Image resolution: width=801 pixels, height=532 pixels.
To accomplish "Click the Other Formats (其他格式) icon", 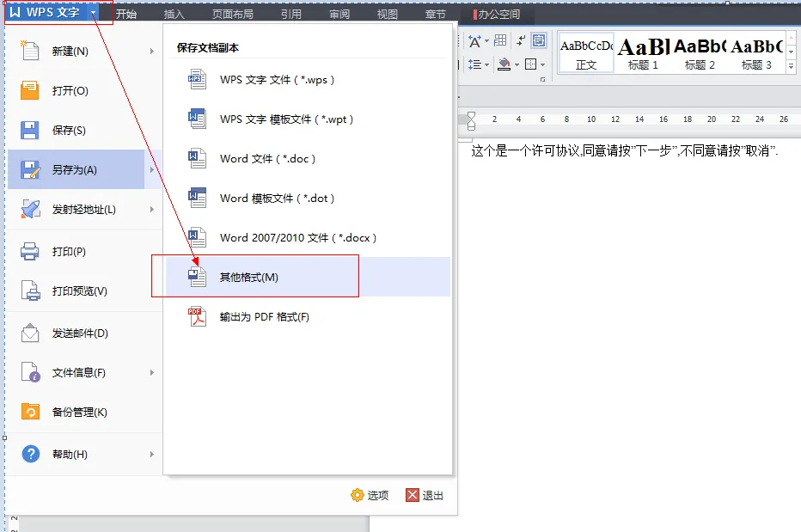I will [x=197, y=277].
